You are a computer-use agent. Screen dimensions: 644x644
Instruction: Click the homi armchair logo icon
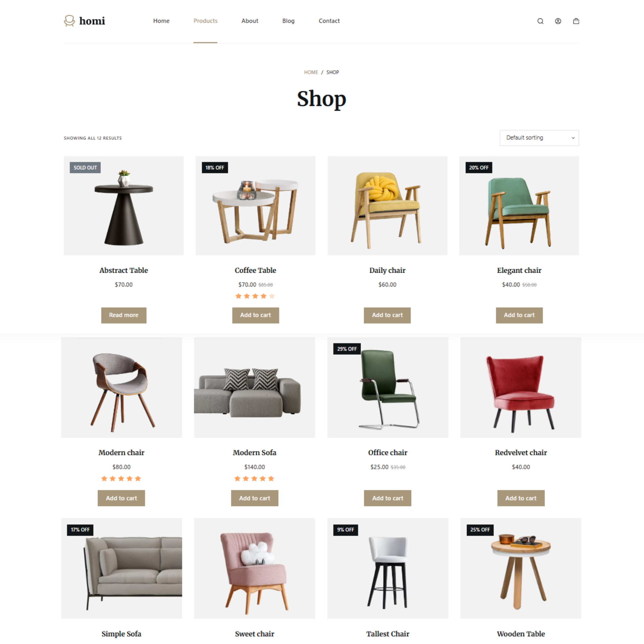pos(69,21)
